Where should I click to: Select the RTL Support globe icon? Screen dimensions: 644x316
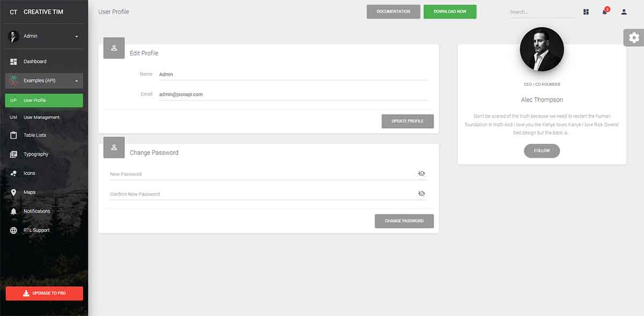(13, 229)
